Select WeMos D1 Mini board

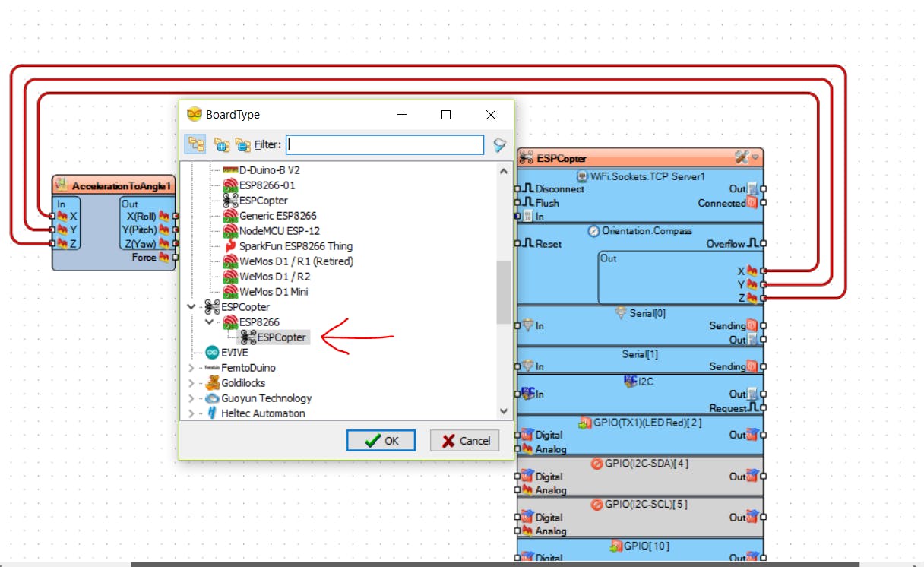264,292
